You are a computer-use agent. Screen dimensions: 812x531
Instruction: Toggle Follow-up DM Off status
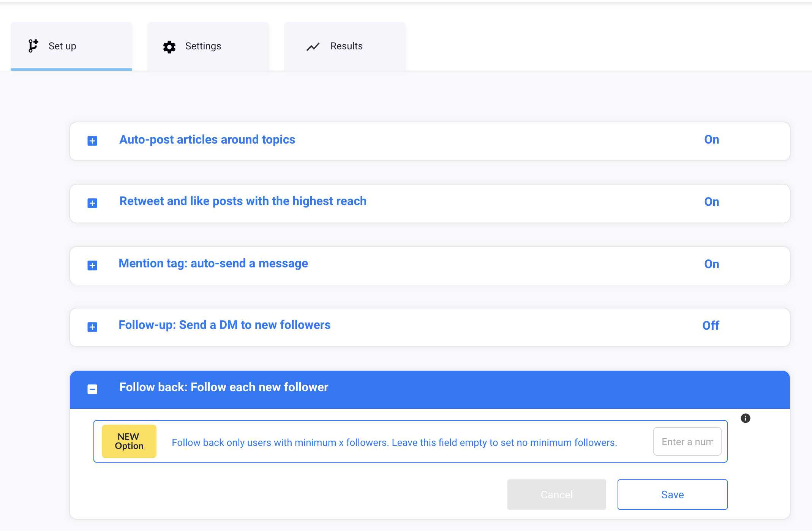711,326
